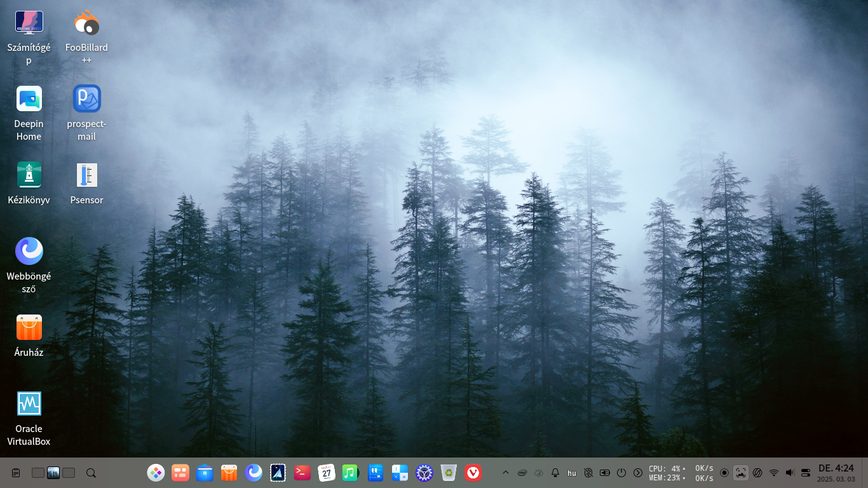Open the Deepin Home desktop shortcut
This screenshot has height=488, width=868.
point(29,113)
